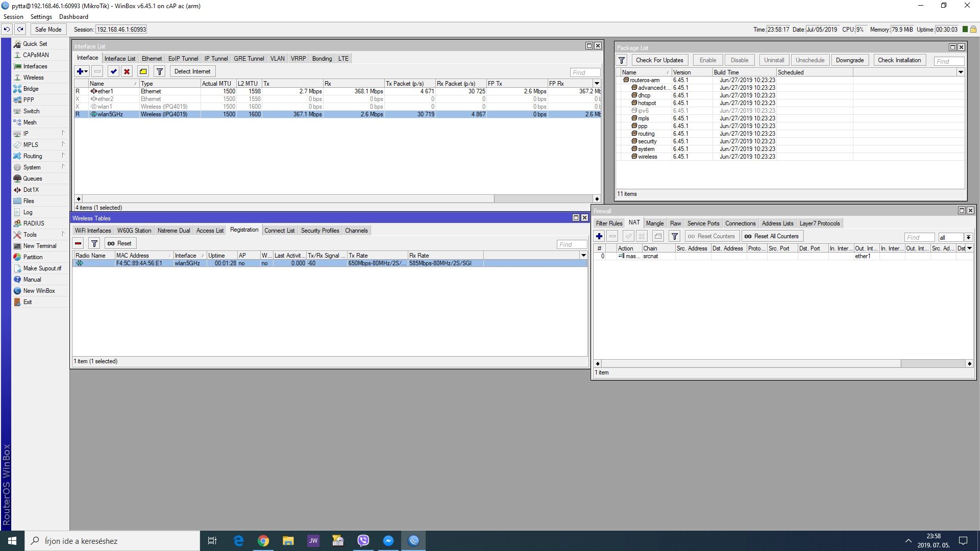
Task: Add new NAT rule with plus
Action: coord(599,236)
